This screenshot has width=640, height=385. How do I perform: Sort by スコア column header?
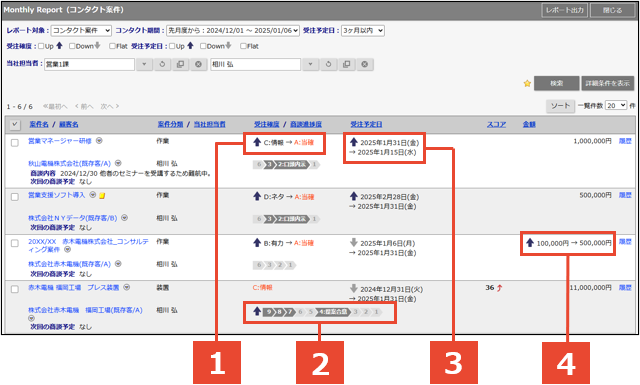[x=496, y=124]
